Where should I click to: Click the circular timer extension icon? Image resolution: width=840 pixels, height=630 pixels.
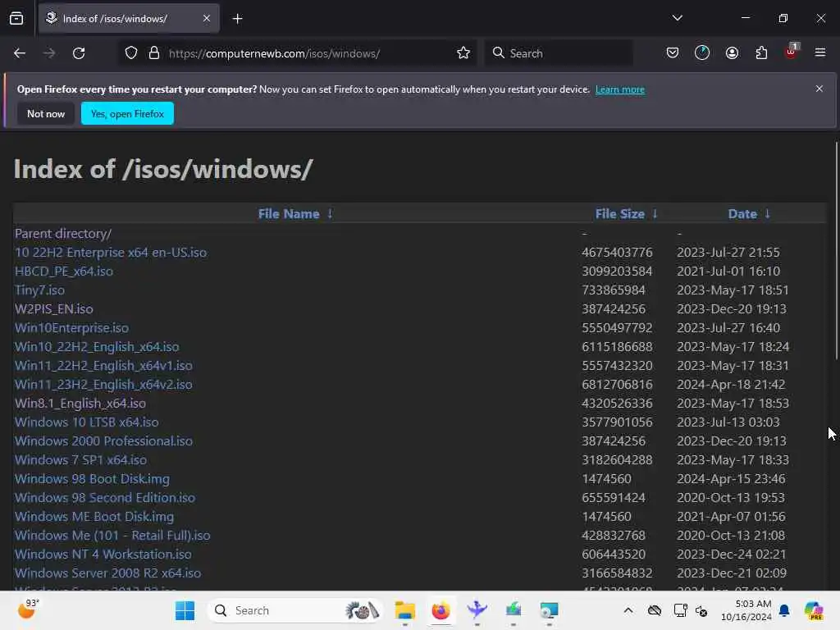[702, 53]
